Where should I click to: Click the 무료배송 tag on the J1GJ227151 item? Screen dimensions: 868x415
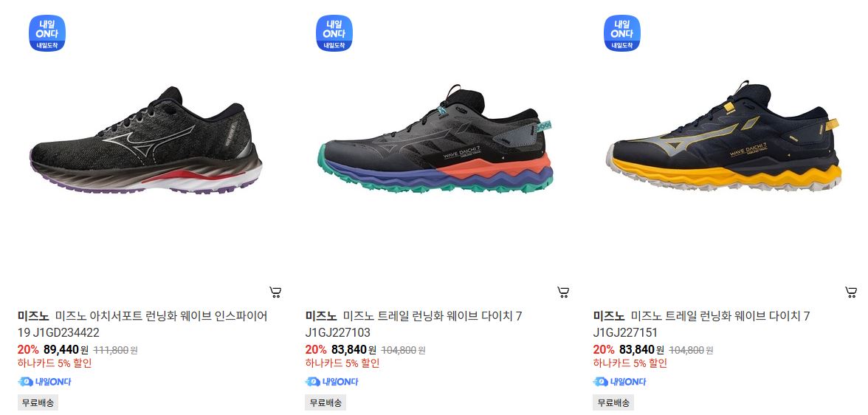613,402
